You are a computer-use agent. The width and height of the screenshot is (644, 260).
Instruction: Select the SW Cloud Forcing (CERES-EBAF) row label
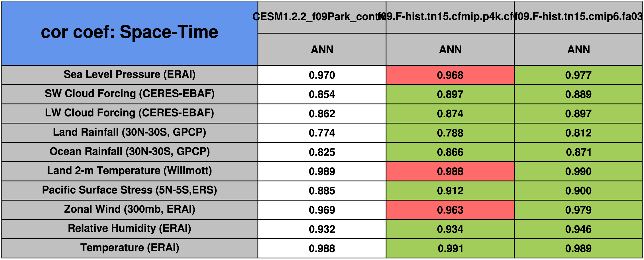coord(130,94)
